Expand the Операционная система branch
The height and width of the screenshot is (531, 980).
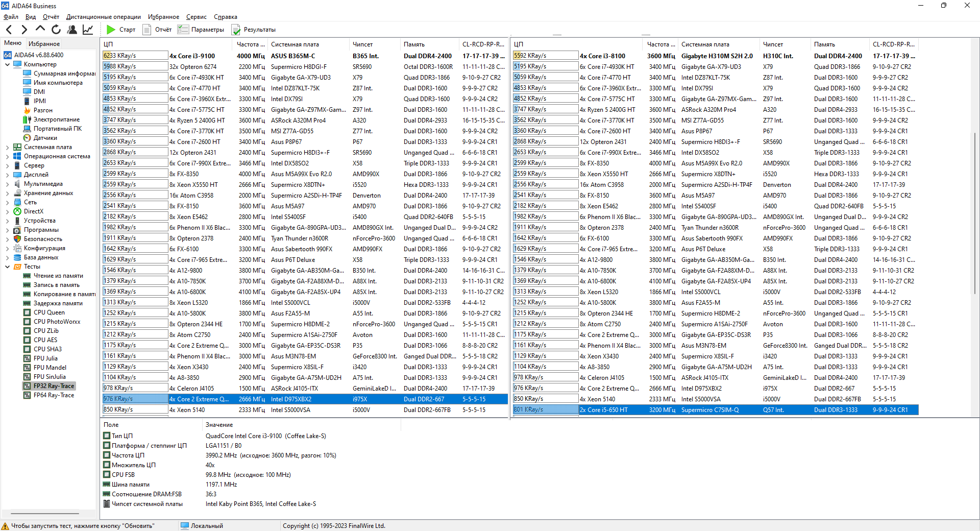coord(7,156)
